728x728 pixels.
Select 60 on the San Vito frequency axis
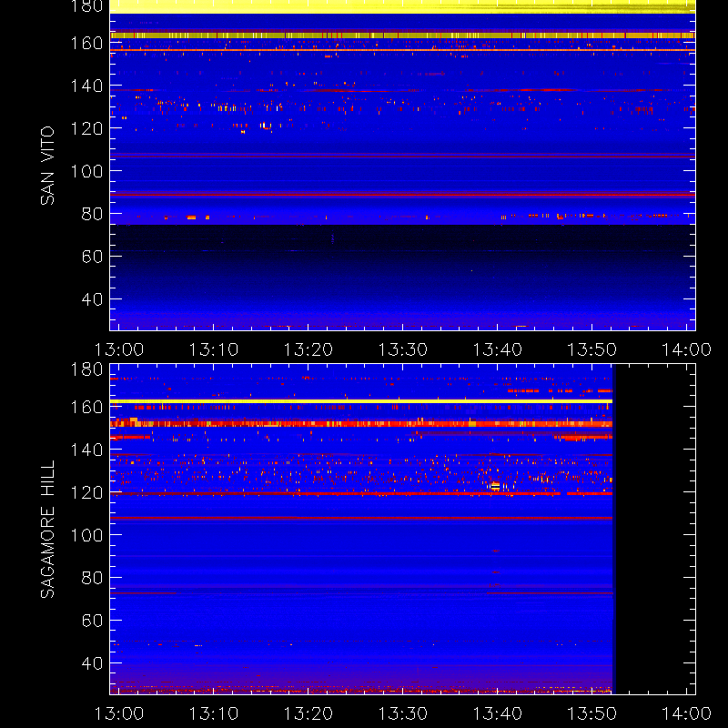92,257
